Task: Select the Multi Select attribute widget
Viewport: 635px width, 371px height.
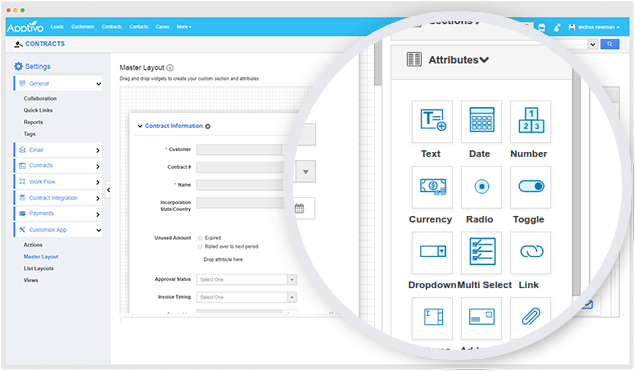Action: click(x=481, y=252)
